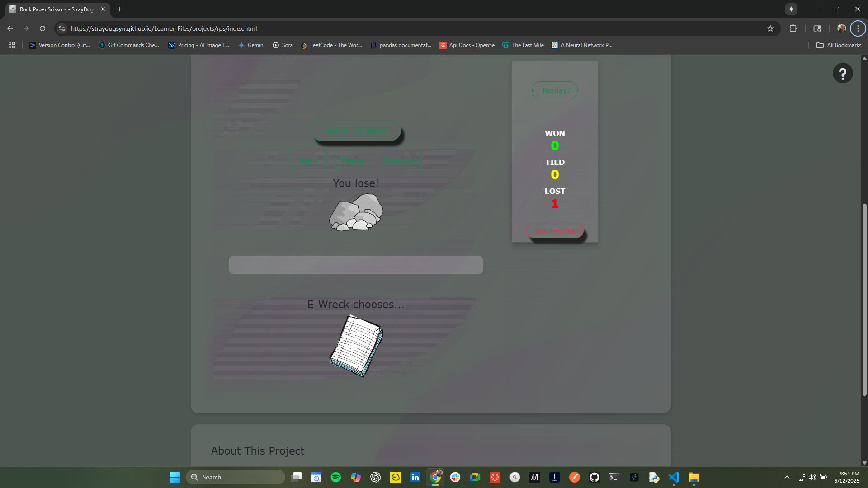Open the pandas documentation bookmark
Viewport: 868px width, 488px height.
(x=401, y=45)
